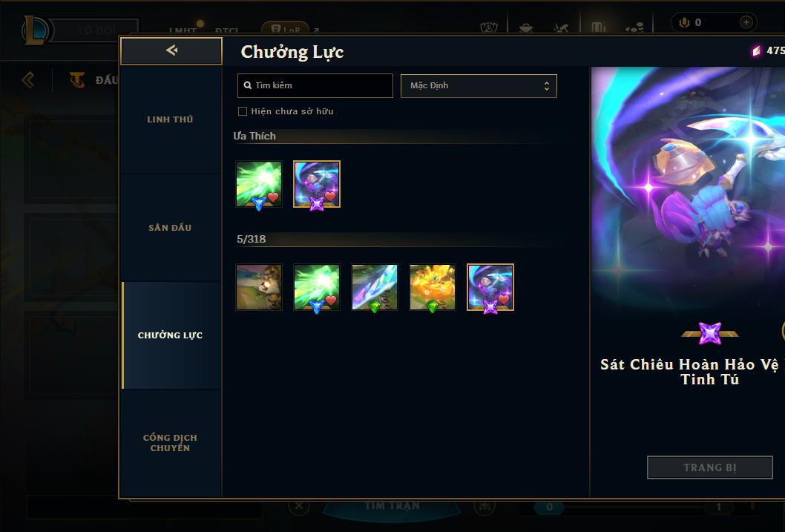Open the Cổng Dịch Chuyển tab
This screenshot has width=785, height=532.
(x=170, y=443)
